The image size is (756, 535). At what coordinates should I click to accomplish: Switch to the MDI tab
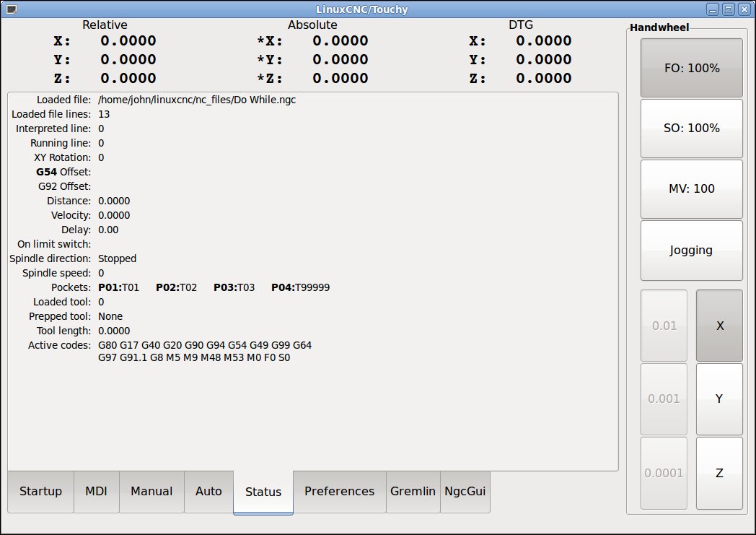click(x=97, y=492)
